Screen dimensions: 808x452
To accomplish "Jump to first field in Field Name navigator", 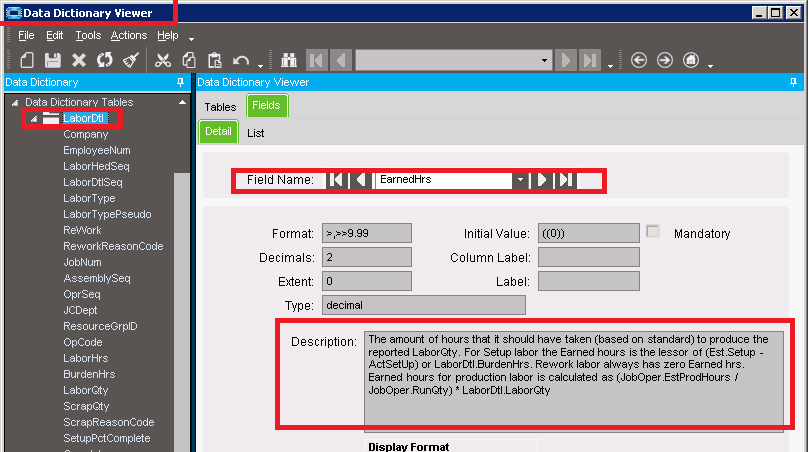I will pyautogui.click(x=336, y=180).
